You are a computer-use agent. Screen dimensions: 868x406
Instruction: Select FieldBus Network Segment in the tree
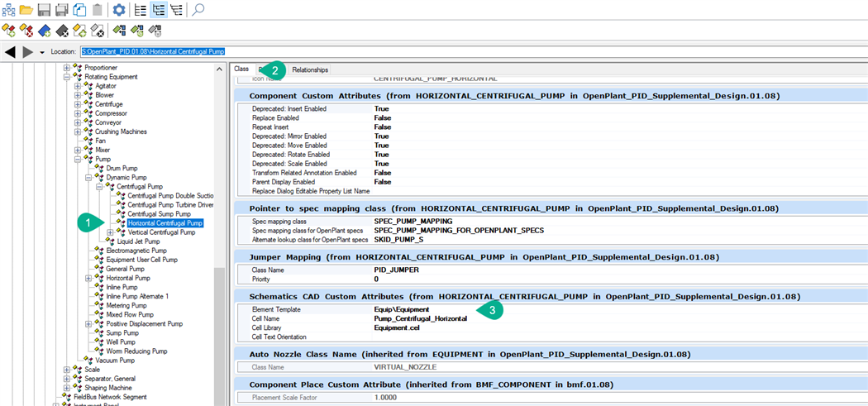click(x=110, y=397)
